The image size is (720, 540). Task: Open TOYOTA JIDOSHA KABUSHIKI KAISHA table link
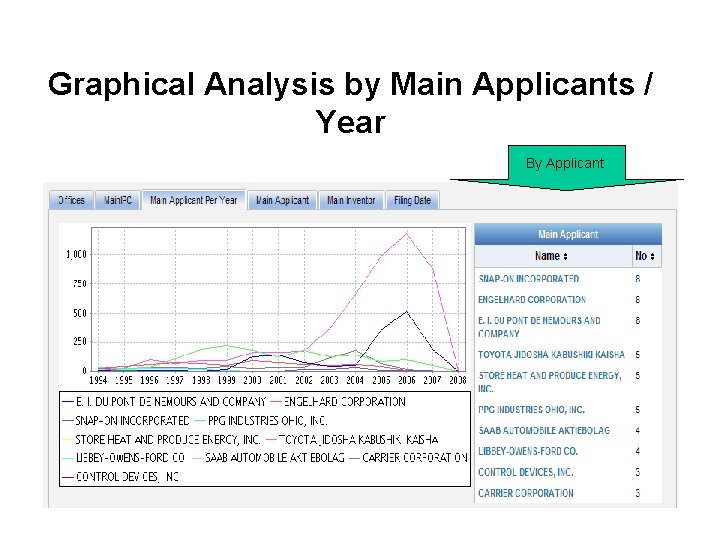point(551,354)
